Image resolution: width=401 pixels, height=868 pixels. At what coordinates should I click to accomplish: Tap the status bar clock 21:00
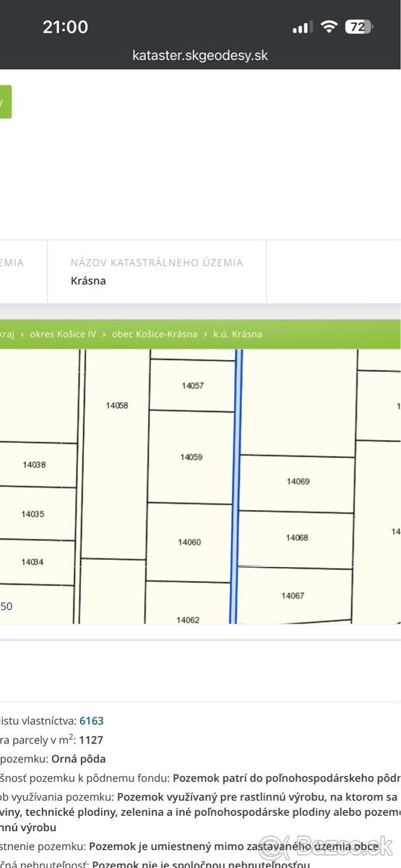click(65, 27)
